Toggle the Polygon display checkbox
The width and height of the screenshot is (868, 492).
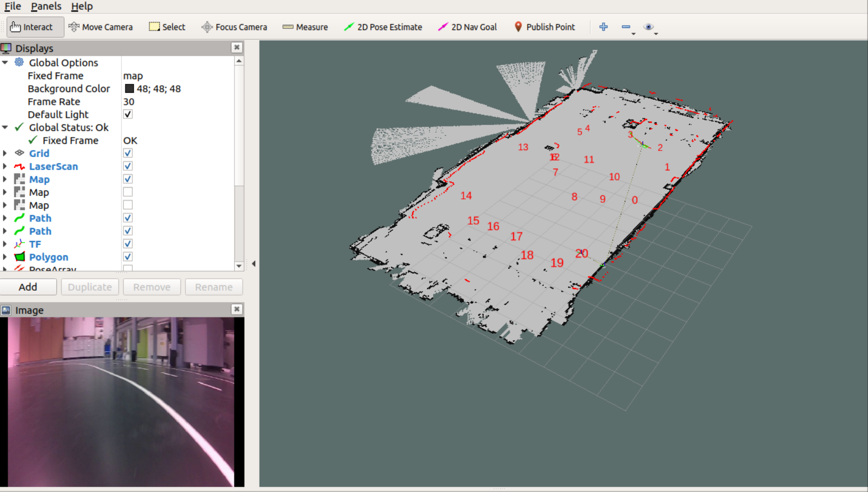[128, 257]
